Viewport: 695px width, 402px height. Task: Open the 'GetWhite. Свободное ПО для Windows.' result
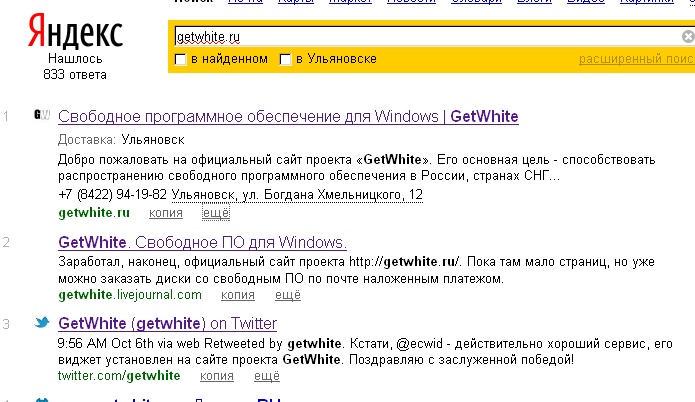(202, 242)
